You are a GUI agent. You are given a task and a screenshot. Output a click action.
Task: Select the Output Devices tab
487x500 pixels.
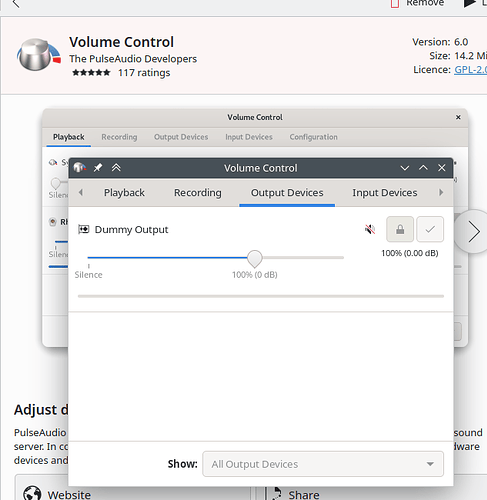coord(287,193)
